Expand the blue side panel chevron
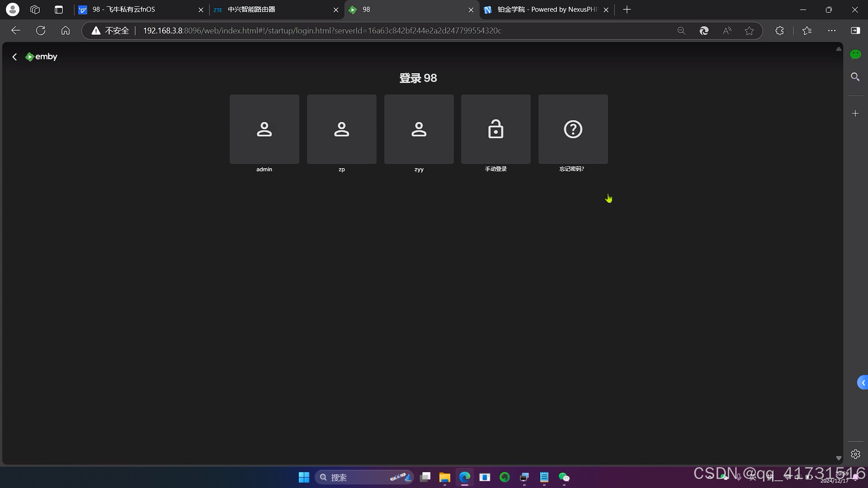This screenshot has height=488, width=868. point(863,383)
